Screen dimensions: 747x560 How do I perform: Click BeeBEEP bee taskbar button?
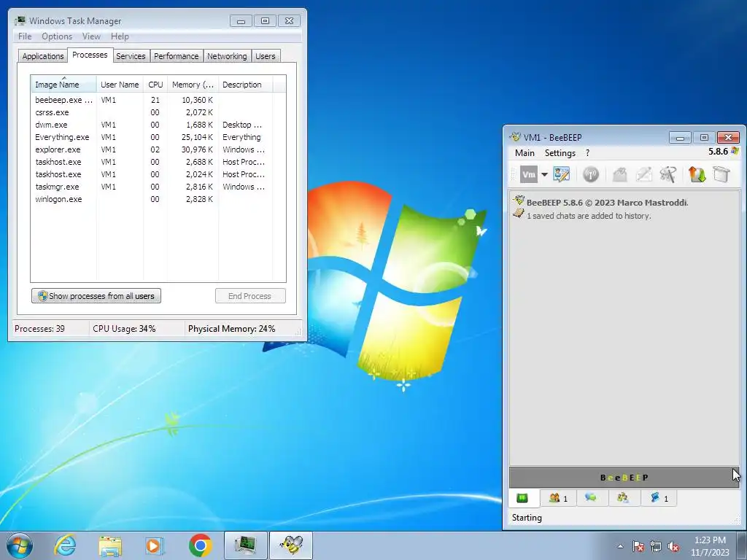tap(291, 545)
